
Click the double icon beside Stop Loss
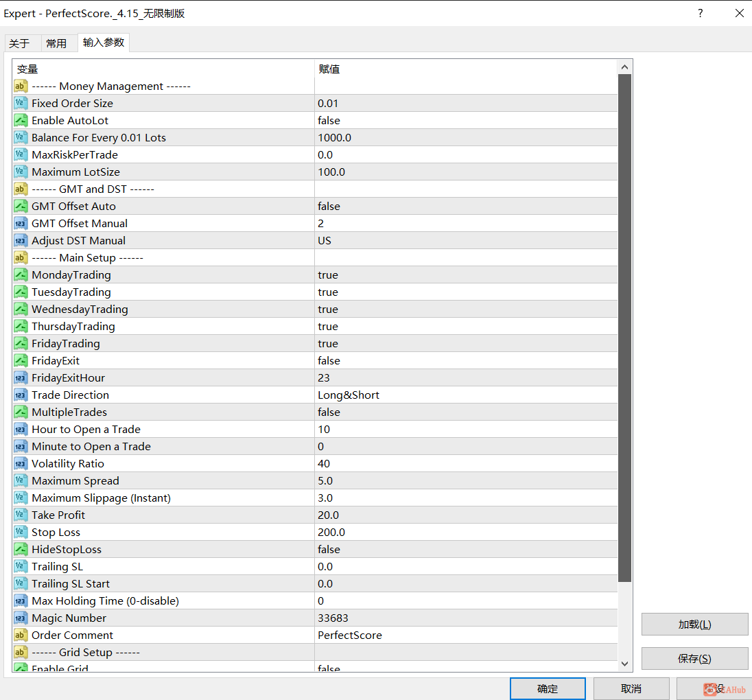click(21, 532)
